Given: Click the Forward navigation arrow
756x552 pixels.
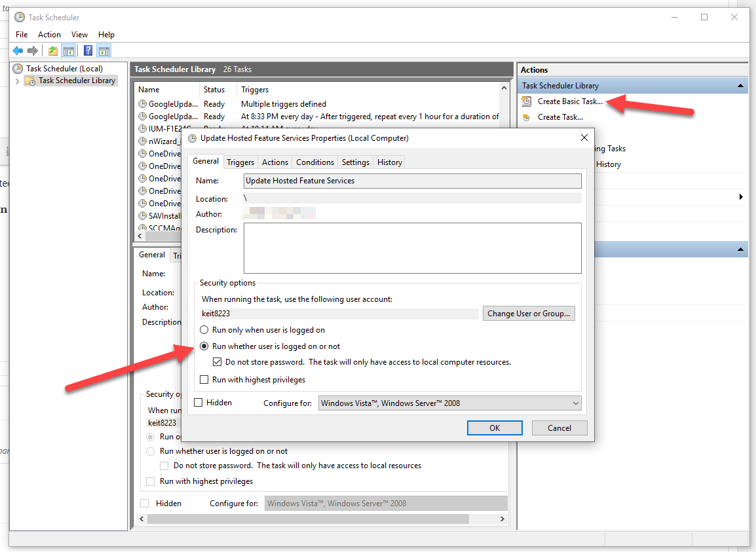Looking at the screenshot, I should tap(34, 50).
